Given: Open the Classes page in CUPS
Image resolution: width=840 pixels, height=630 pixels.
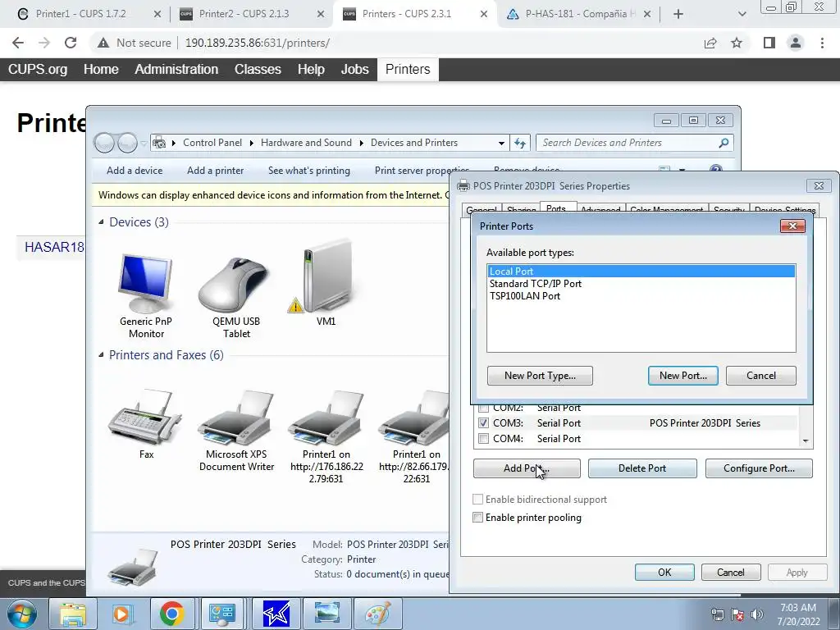Looking at the screenshot, I should 258,69.
